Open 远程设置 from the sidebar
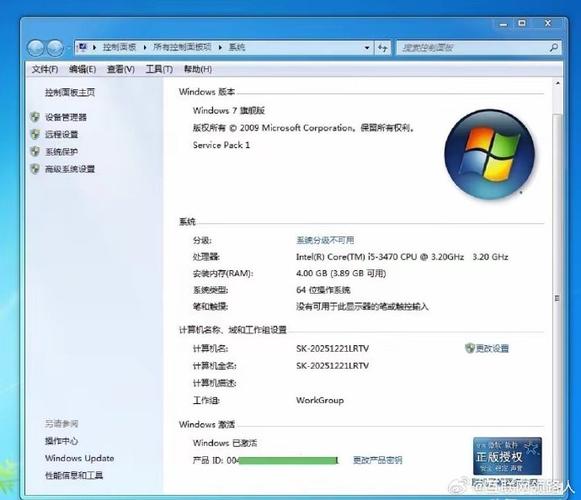 pyautogui.click(x=62, y=135)
